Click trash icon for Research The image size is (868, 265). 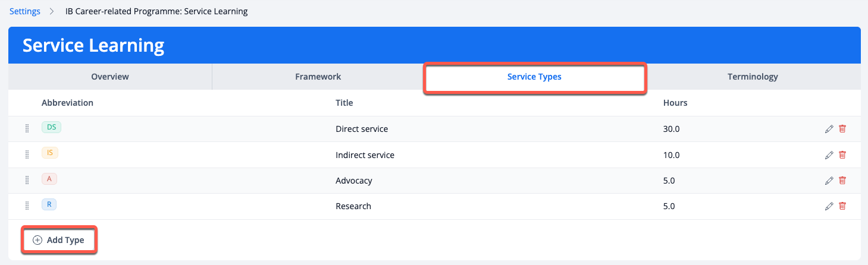click(842, 206)
